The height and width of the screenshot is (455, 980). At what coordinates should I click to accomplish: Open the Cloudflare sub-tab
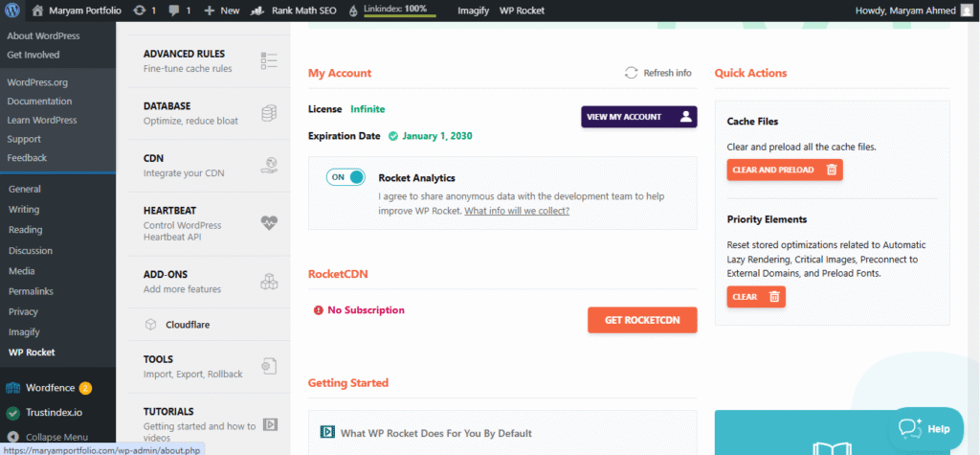210,325
